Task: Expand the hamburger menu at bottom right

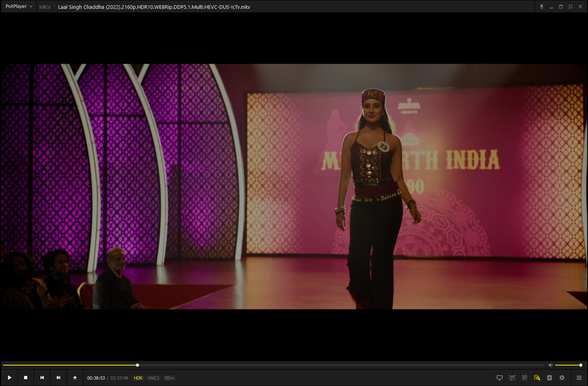Action: [579, 378]
